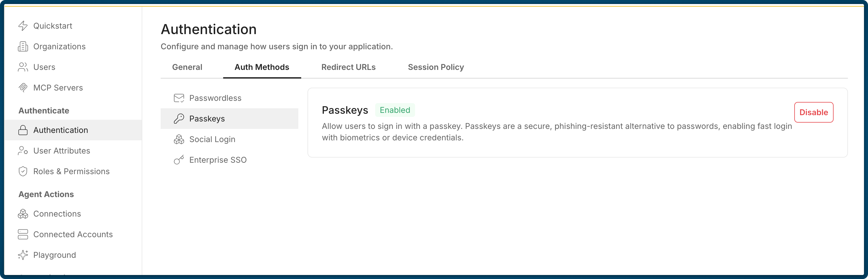The height and width of the screenshot is (279, 868).
Task: Click the Enabled badge next to Passkeys
Action: pyautogui.click(x=395, y=110)
